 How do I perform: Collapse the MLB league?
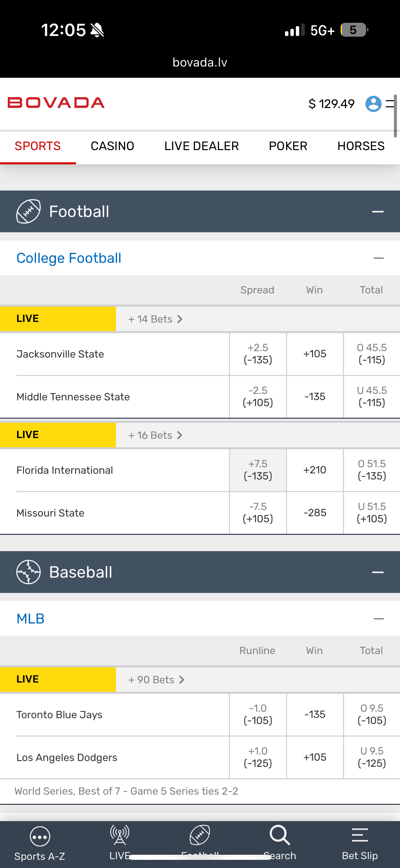click(378, 619)
